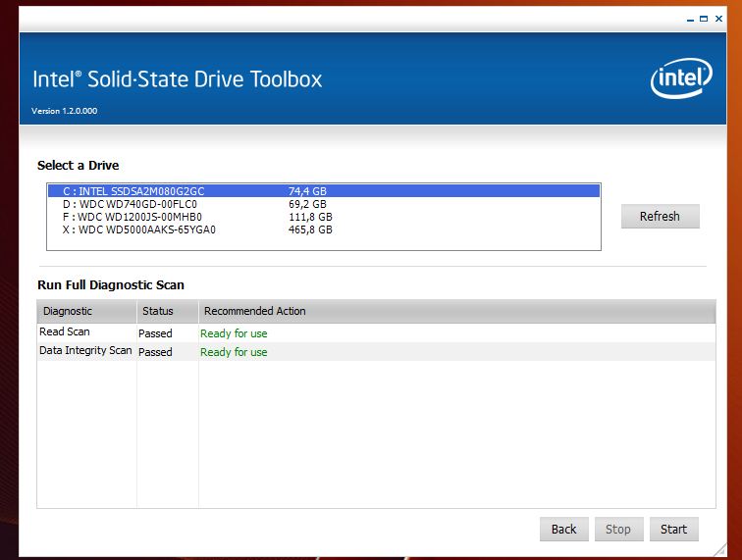Select drive C: INTEL SSDSA2M080G2GC
Viewport: 742px width, 560px height.
324,191
